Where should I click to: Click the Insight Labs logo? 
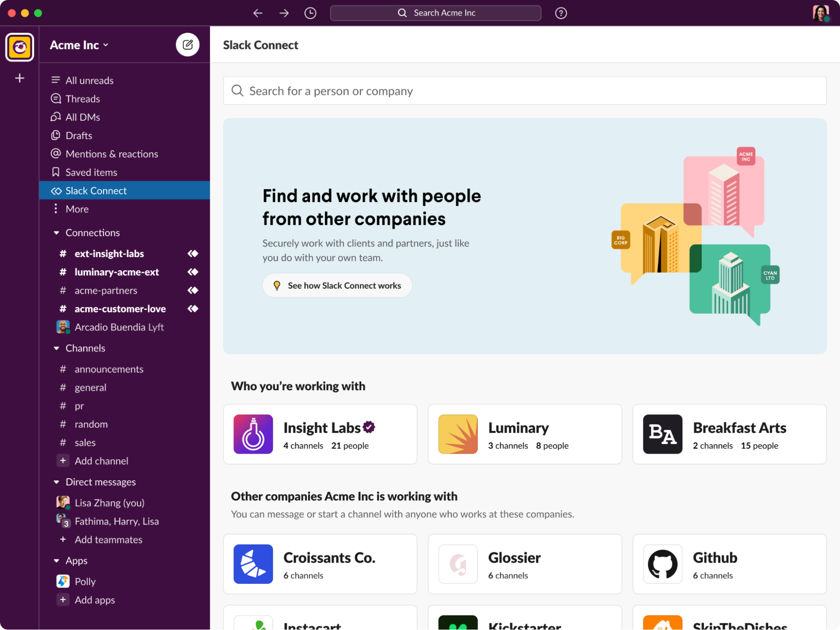click(x=253, y=434)
